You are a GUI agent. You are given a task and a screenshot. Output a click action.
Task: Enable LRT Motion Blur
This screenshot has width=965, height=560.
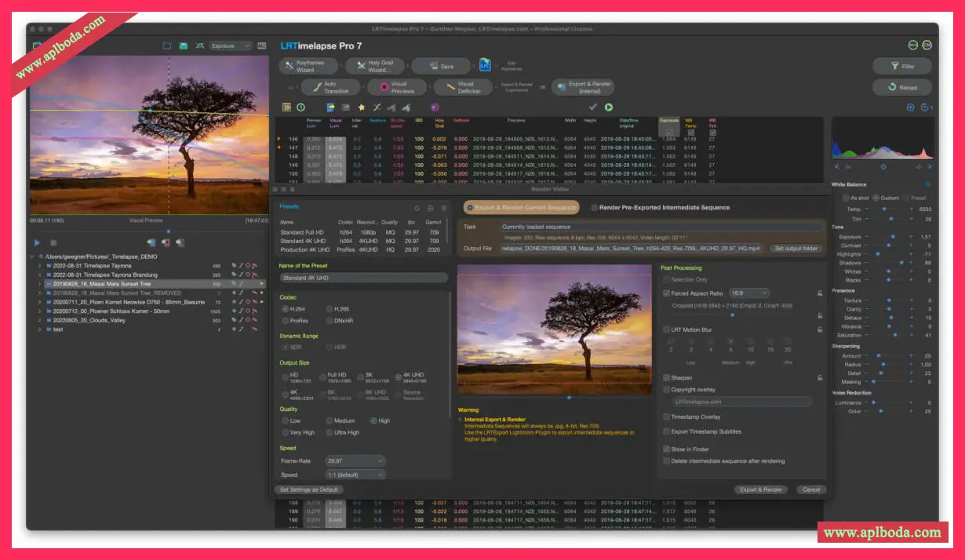point(667,330)
